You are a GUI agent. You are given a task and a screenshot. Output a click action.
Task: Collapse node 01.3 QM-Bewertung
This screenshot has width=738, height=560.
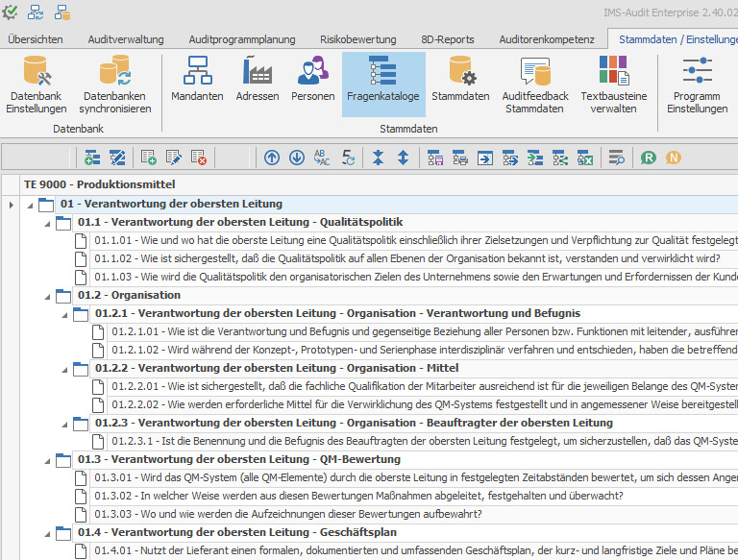pyautogui.click(x=47, y=461)
